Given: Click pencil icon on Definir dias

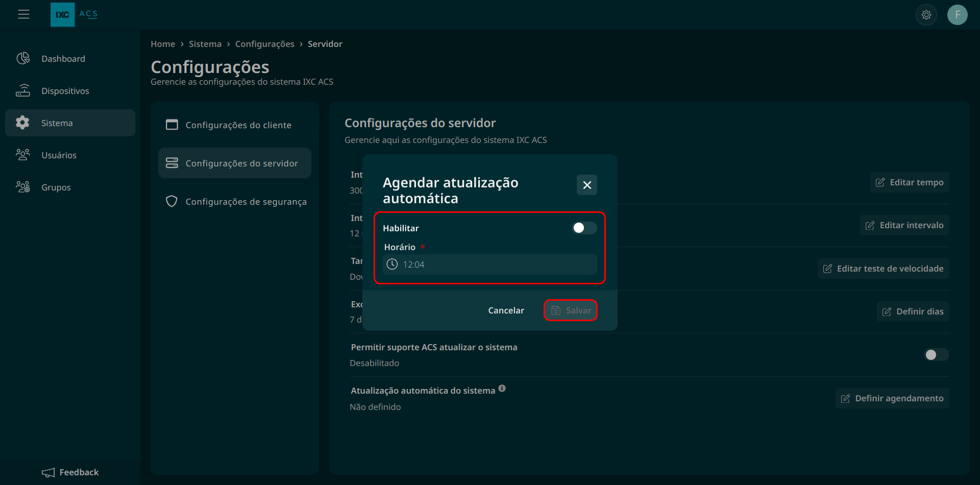Looking at the screenshot, I should pyautogui.click(x=887, y=311).
